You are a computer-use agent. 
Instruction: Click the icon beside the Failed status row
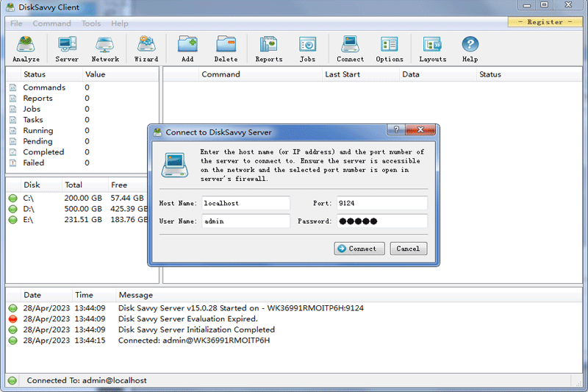point(12,163)
